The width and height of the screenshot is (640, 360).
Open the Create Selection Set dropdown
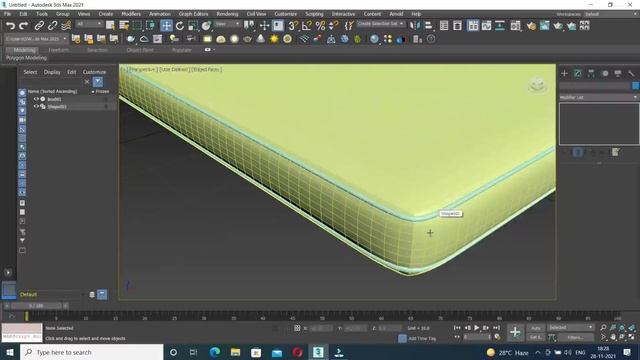coord(380,24)
